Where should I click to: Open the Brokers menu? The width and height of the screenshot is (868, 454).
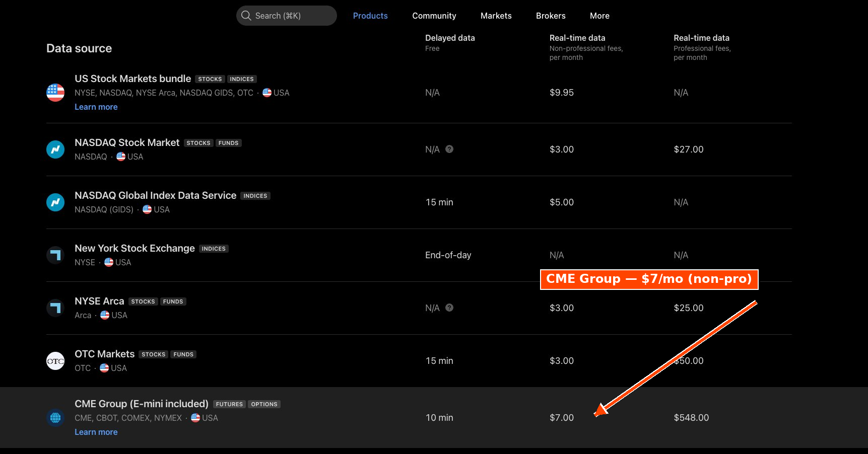pyautogui.click(x=551, y=16)
